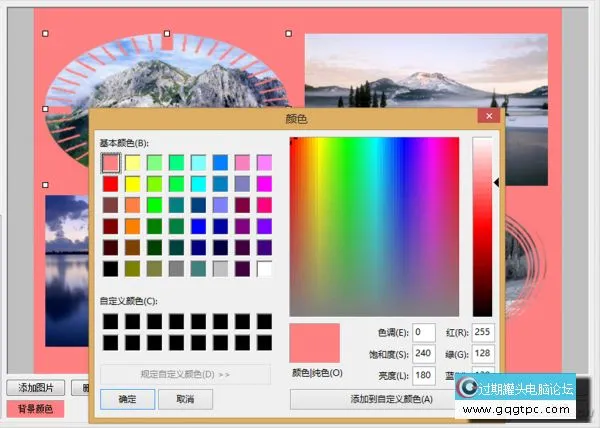600x428 pixels.
Task: Select the pure blue basic color swatch
Action: pyautogui.click(x=199, y=226)
